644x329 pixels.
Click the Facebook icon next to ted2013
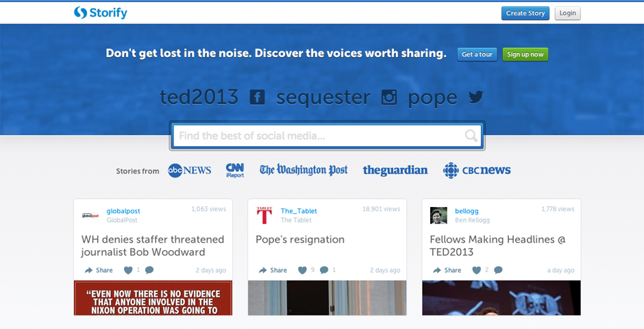[x=257, y=97]
